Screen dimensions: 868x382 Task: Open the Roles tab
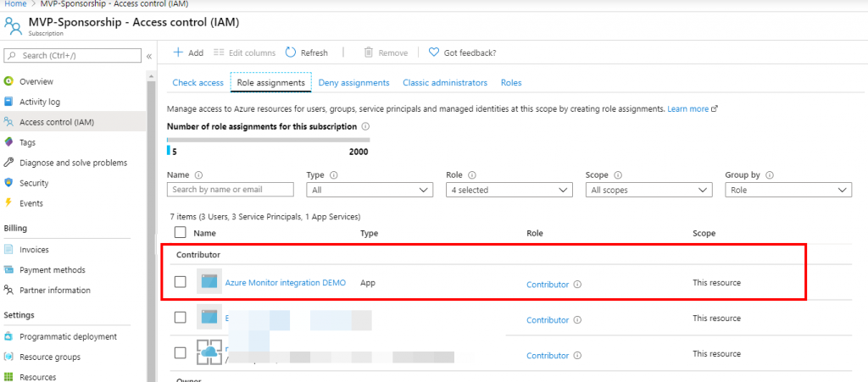pyautogui.click(x=511, y=82)
